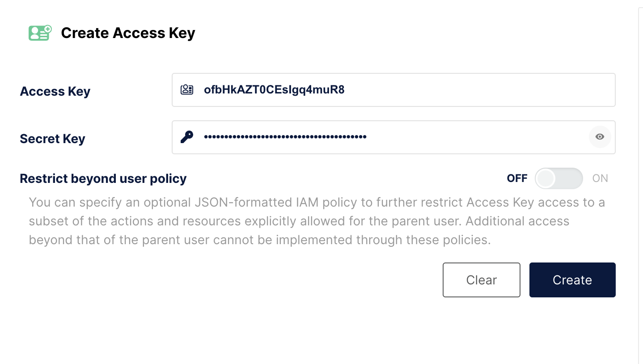
Task: Click the key icon in Secret Key field
Action: 187,136
